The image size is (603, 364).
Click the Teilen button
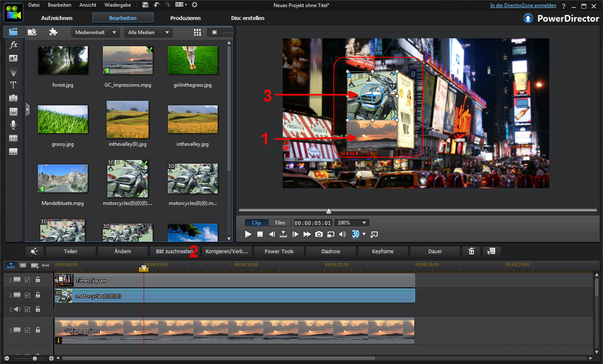pyautogui.click(x=71, y=251)
